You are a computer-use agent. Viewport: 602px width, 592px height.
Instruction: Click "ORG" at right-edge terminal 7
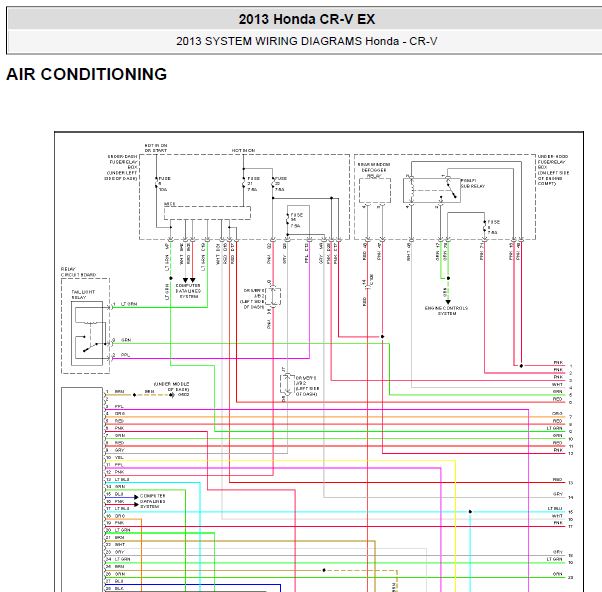point(557,413)
